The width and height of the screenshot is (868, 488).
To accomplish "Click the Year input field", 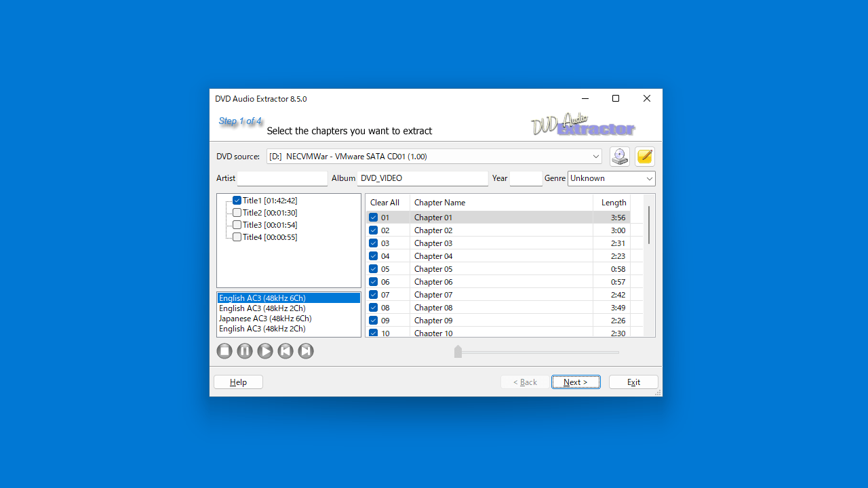I will (x=526, y=178).
